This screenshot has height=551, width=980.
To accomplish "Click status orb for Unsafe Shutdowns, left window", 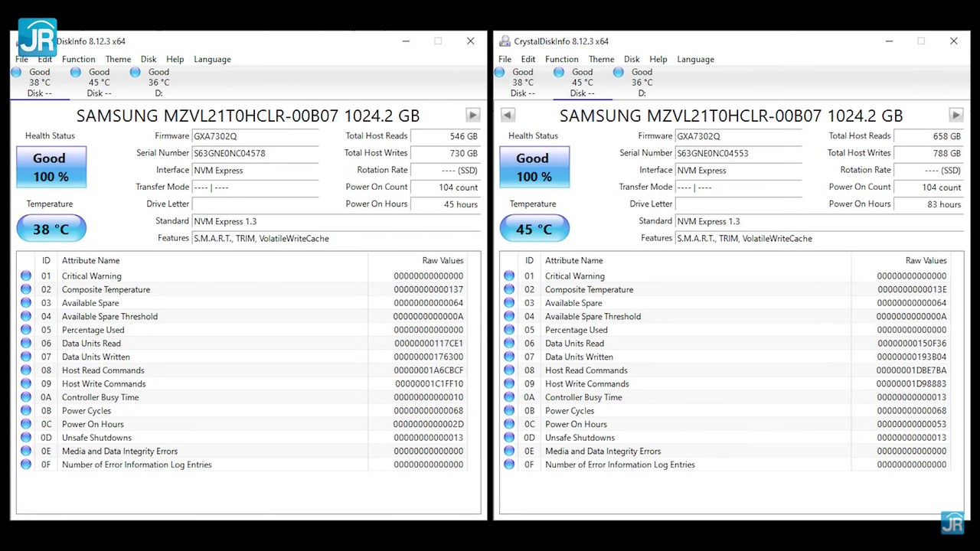I will (x=26, y=438).
